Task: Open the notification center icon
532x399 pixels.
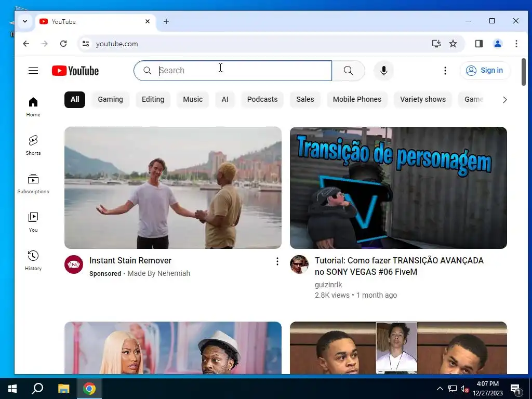Action: (516, 389)
